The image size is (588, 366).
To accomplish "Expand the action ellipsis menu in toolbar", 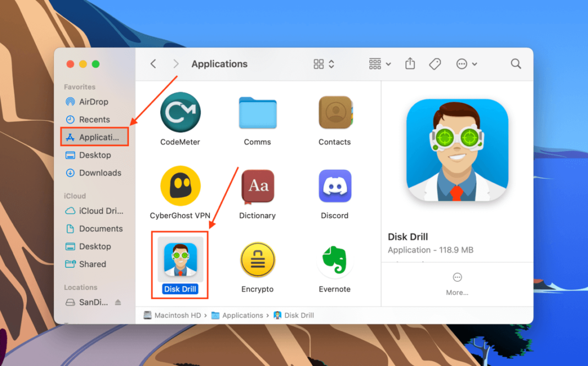I will (x=466, y=64).
